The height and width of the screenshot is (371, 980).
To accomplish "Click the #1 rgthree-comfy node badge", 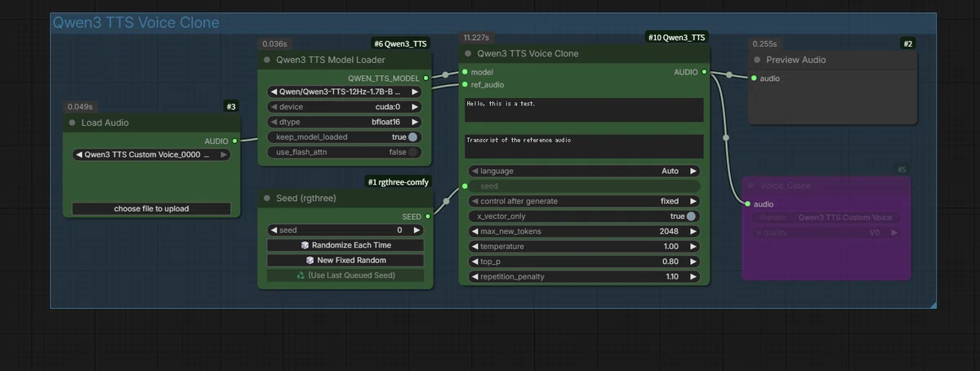I will point(398,181).
